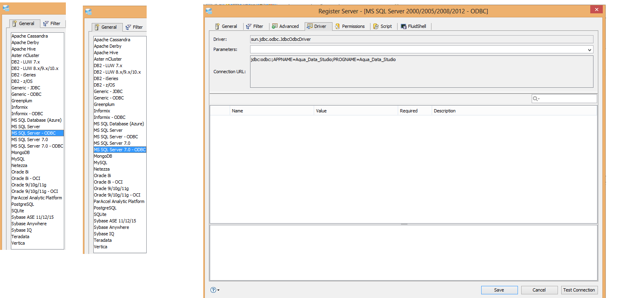Click the Cancel button
The height and width of the screenshot is (298, 644).
tap(539, 290)
